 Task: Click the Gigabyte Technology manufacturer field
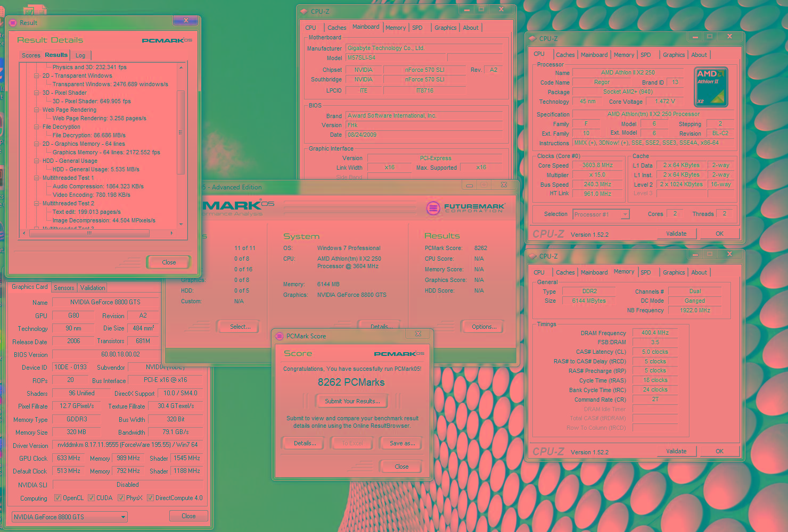tap(424, 48)
